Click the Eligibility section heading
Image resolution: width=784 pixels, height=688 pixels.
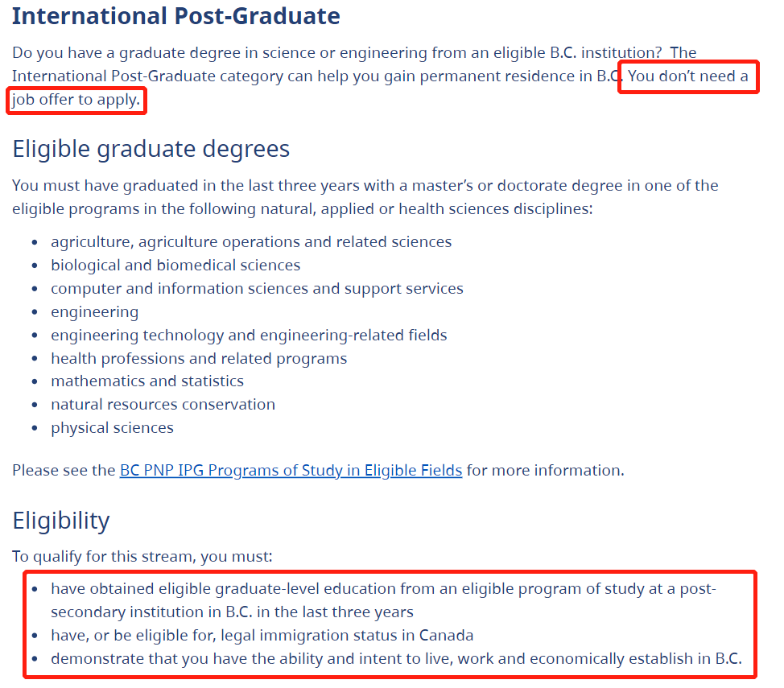61,521
